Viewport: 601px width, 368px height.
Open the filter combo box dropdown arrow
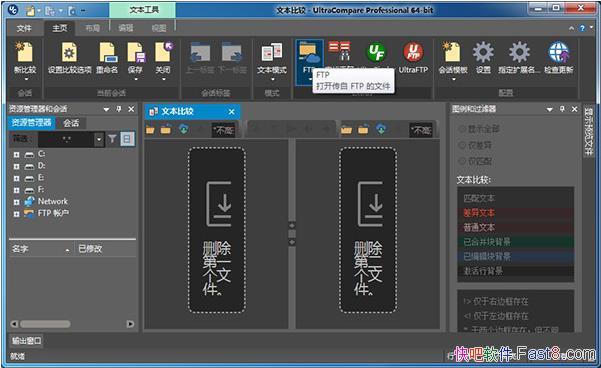pyautogui.click(x=99, y=139)
